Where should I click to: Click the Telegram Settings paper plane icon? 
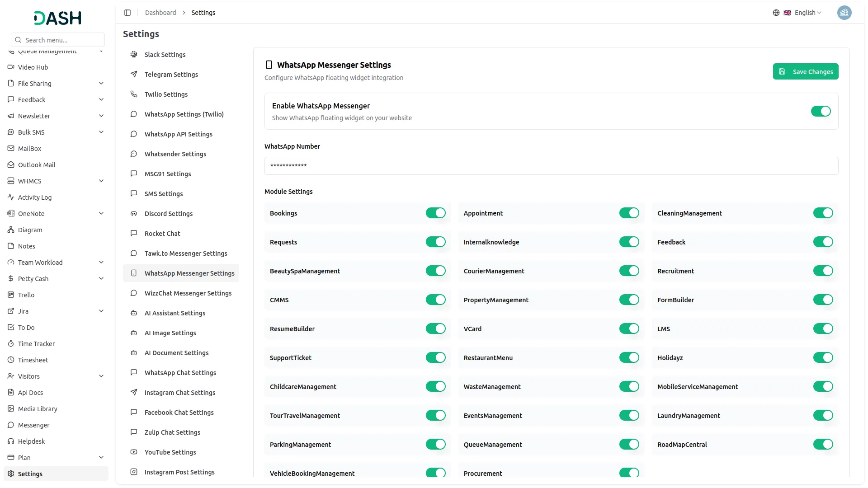tap(134, 75)
